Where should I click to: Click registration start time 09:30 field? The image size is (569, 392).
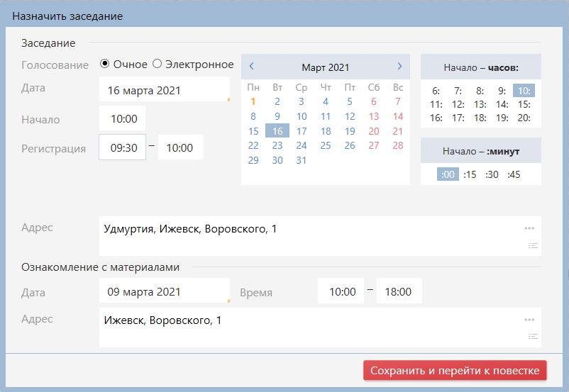[x=123, y=147]
